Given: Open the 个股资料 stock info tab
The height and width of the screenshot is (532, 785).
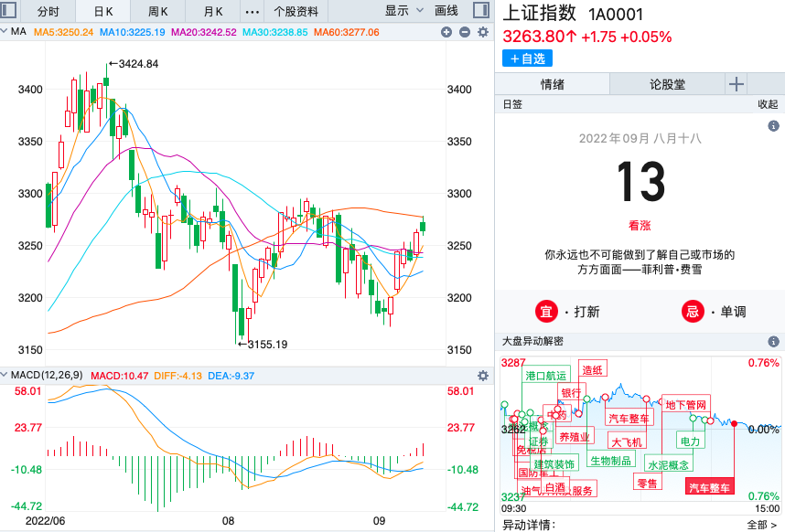Looking at the screenshot, I should coord(296,12).
